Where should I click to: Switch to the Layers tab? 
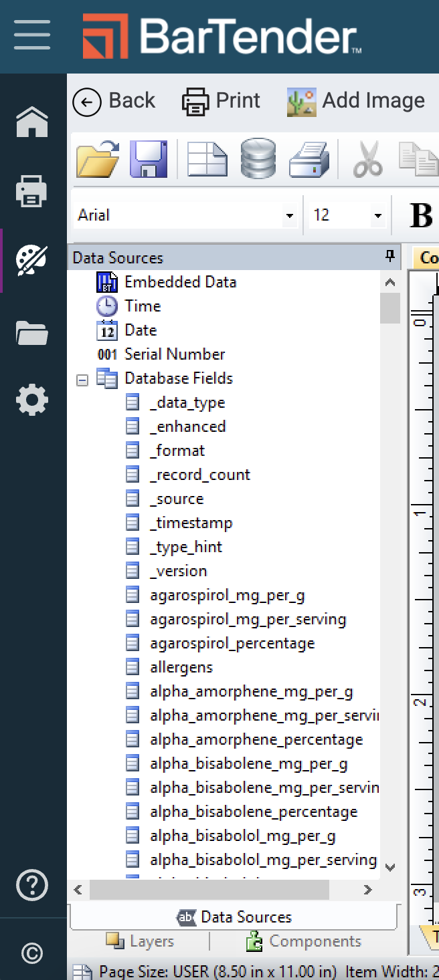(142, 941)
